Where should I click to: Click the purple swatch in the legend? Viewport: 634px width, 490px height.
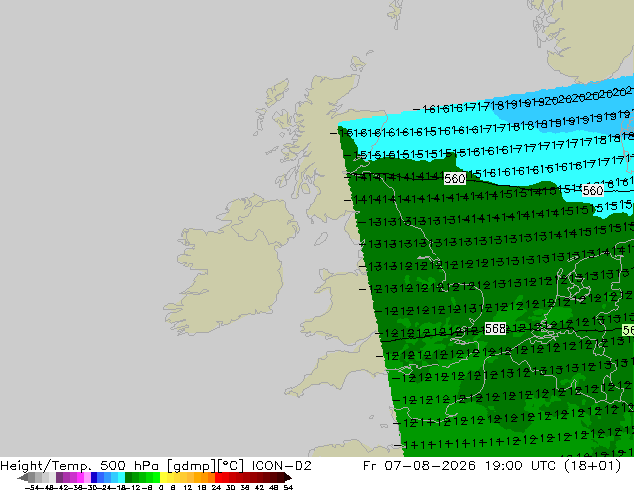(59, 477)
